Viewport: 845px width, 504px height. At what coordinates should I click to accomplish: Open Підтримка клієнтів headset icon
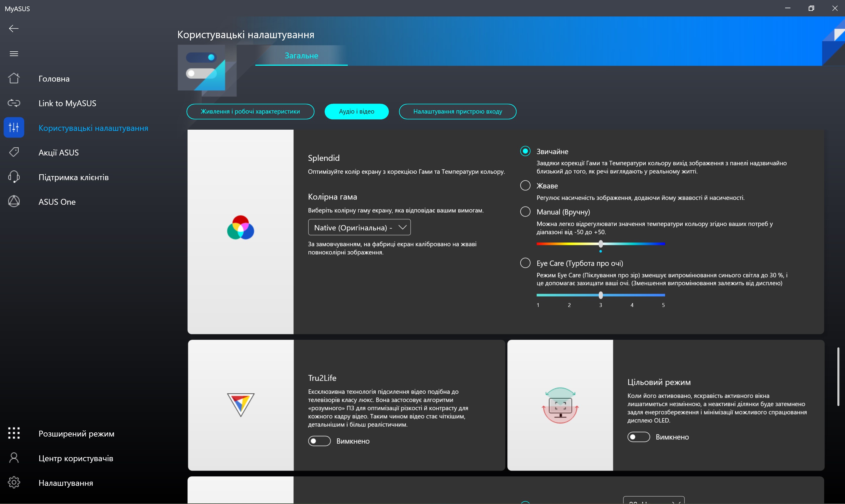[14, 177]
